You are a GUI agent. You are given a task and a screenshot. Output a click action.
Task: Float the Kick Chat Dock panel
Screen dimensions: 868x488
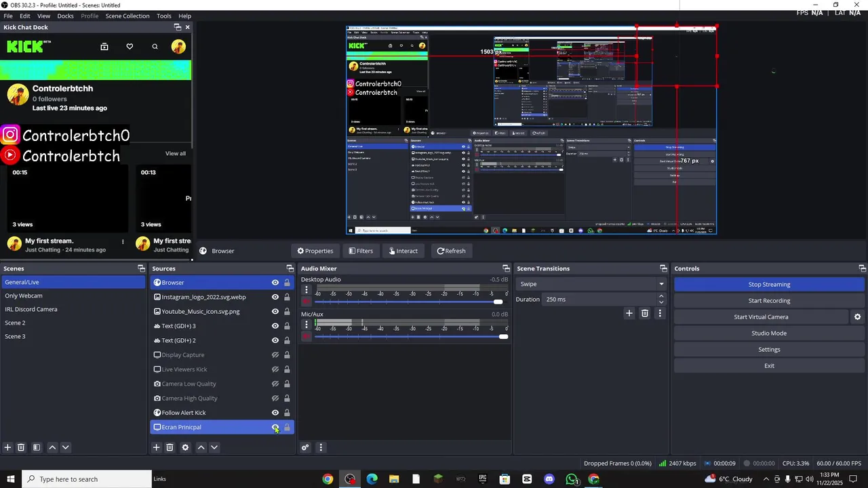click(178, 27)
